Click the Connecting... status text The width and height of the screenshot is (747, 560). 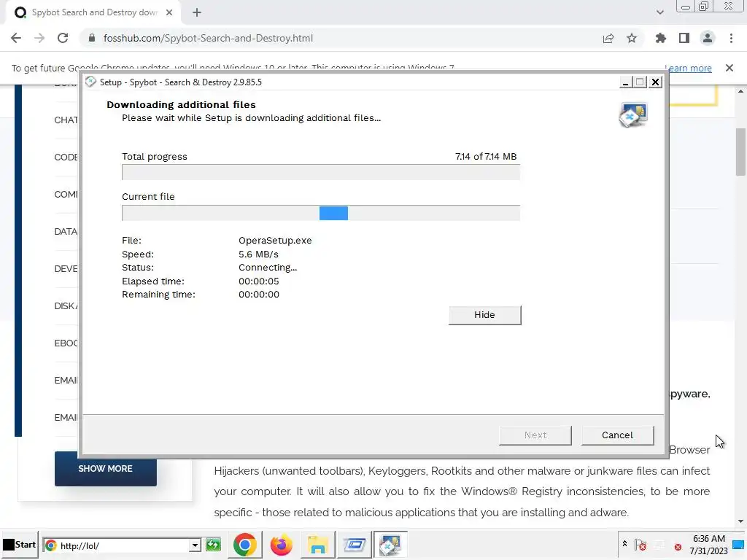(x=268, y=268)
